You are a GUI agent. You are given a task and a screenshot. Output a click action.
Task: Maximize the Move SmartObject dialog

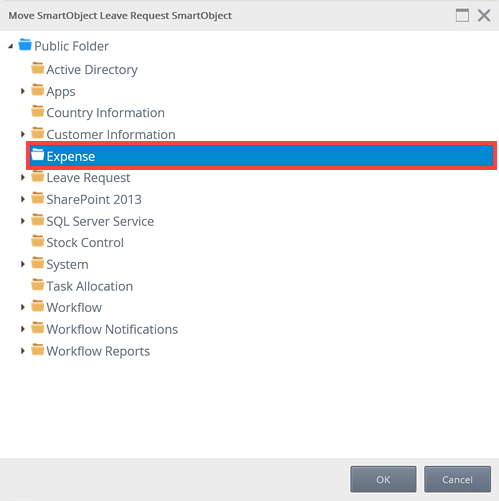click(462, 15)
